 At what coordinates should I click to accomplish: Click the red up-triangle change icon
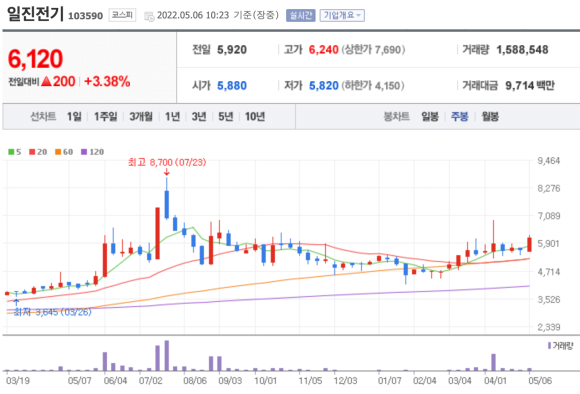click(46, 81)
